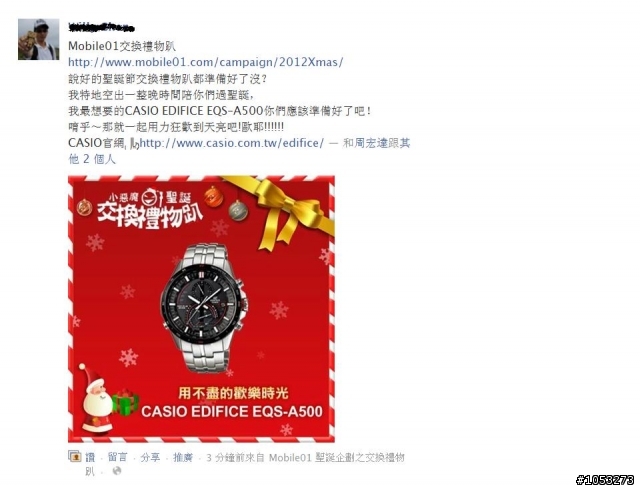640x488 pixels.
Task: Click the Casio watch in the post image
Action: 204,308
